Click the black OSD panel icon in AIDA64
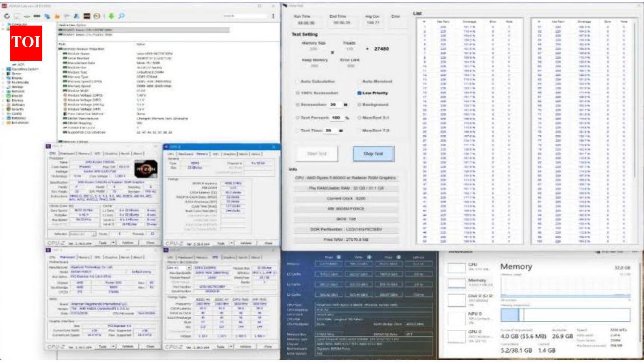Image resolution: width=644 pixels, height=362 pixels. (x=87, y=16)
